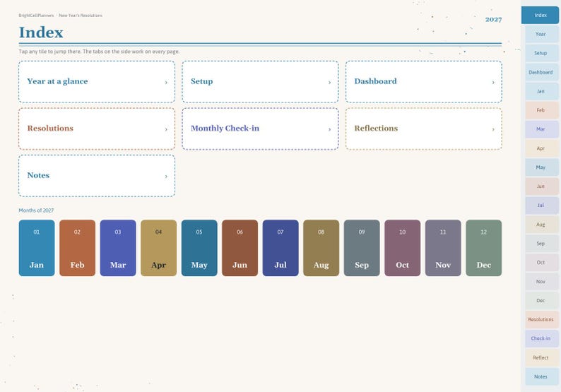
Task: Select the Dashboard side tab
Action: pyautogui.click(x=542, y=72)
